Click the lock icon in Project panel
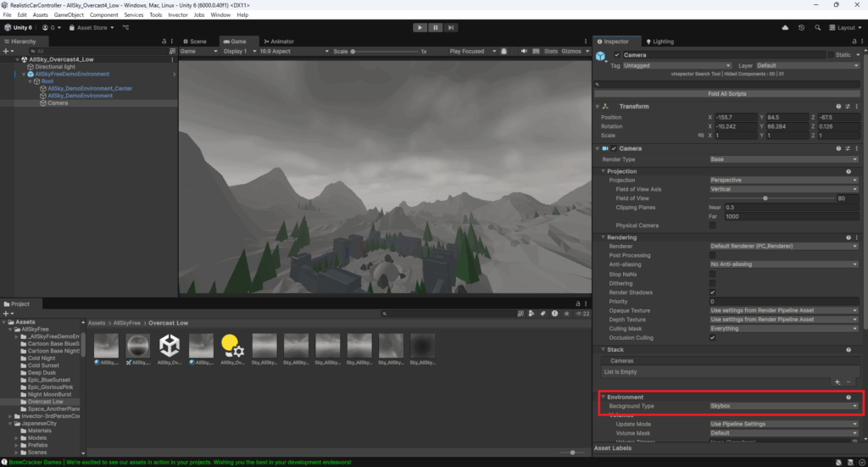This screenshot has height=467, width=868. point(578,303)
